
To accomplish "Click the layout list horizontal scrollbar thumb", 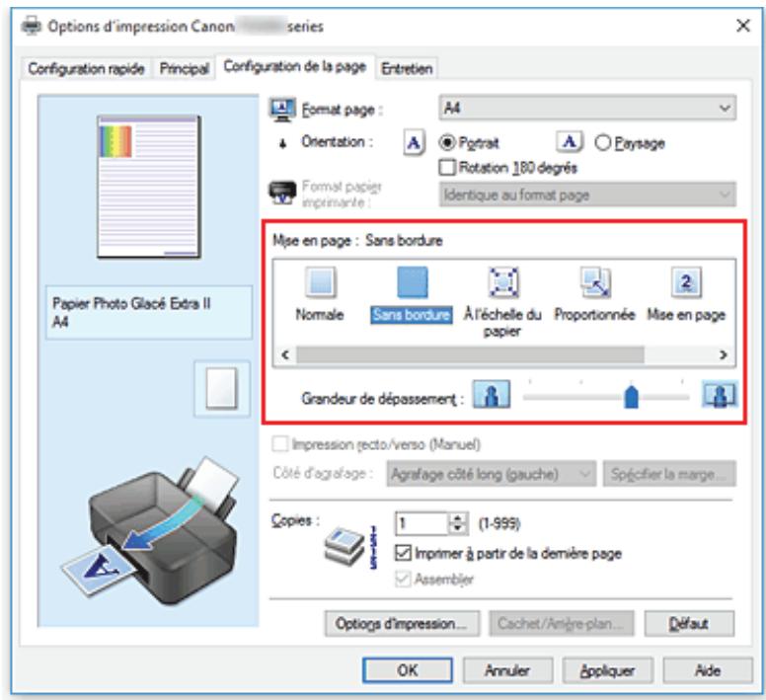I will [470, 354].
